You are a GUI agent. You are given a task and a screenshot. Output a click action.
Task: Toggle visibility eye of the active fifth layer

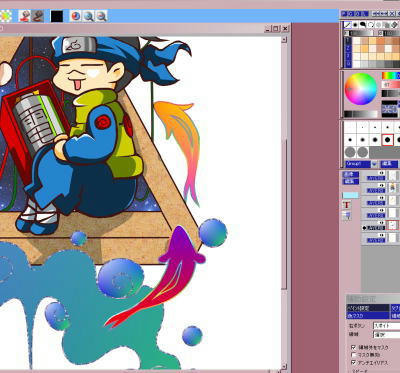pyautogui.click(x=381, y=223)
